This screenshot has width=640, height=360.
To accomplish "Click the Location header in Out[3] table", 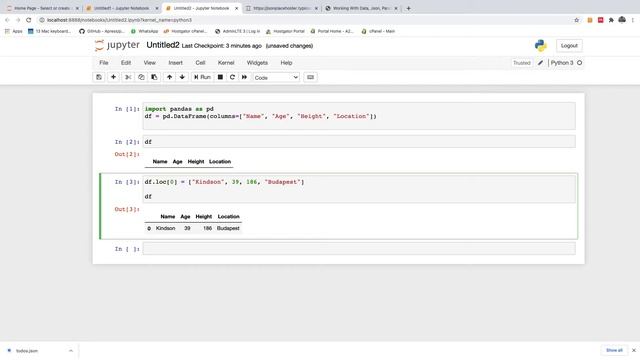I will (229, 217).
